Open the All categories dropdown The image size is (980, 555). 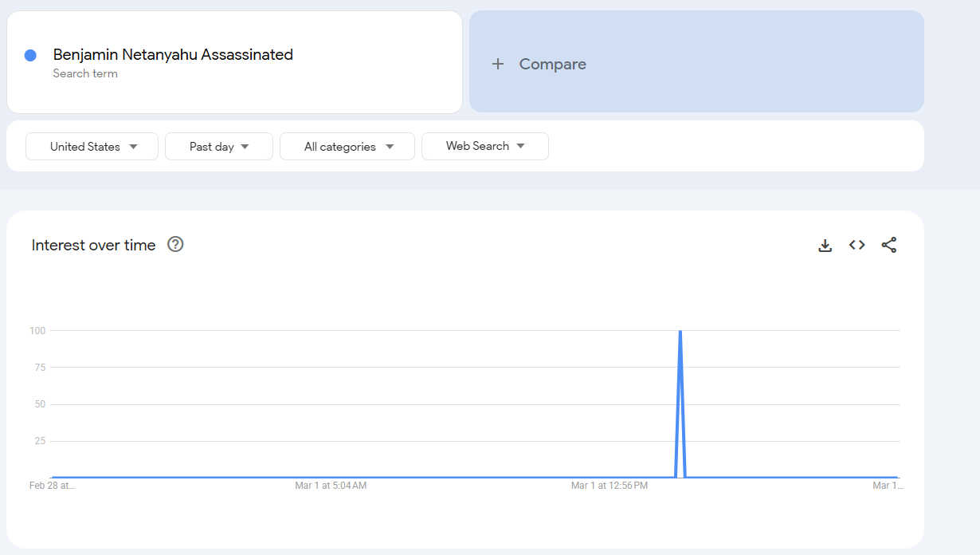(x=347, y=146)
